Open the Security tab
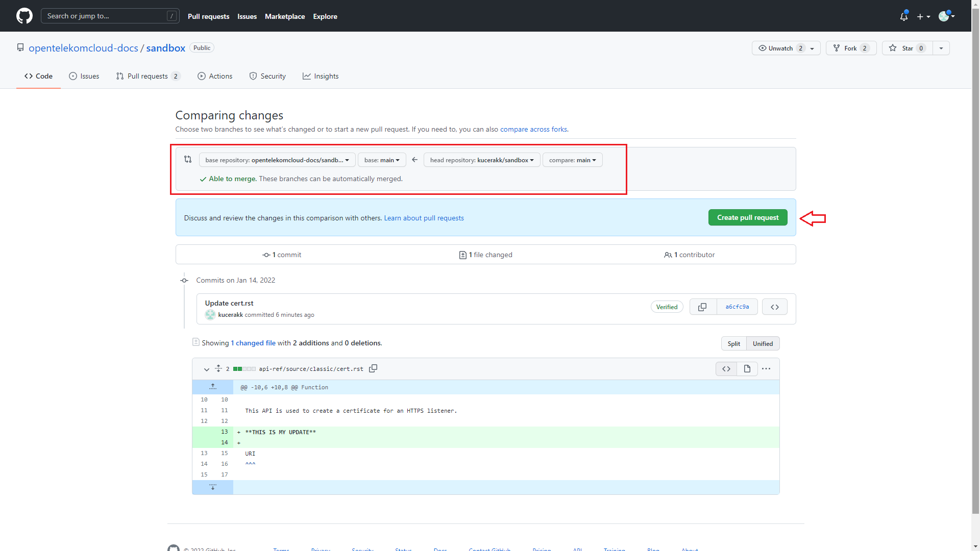Screen dimensions: 980x551 pos(267,76)
